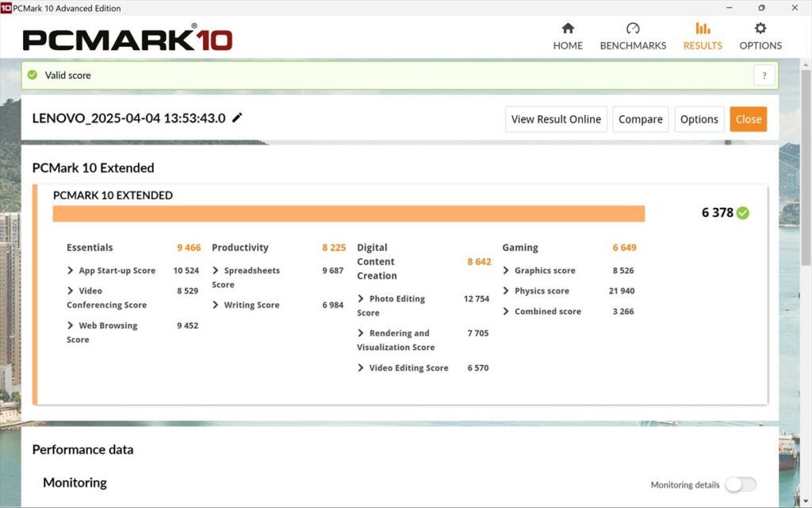Screen dimensions: 812x508
Task: Close the result with orange Close button
Action: pyautogui.click(x=749, y=119)
